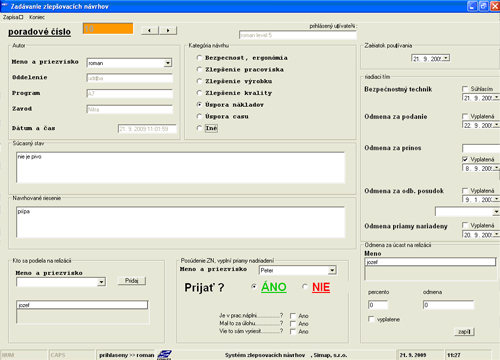Select Zlepšenie kvality category
The height and width of the screenshot is (360, 500).
(x=199, y=93)
